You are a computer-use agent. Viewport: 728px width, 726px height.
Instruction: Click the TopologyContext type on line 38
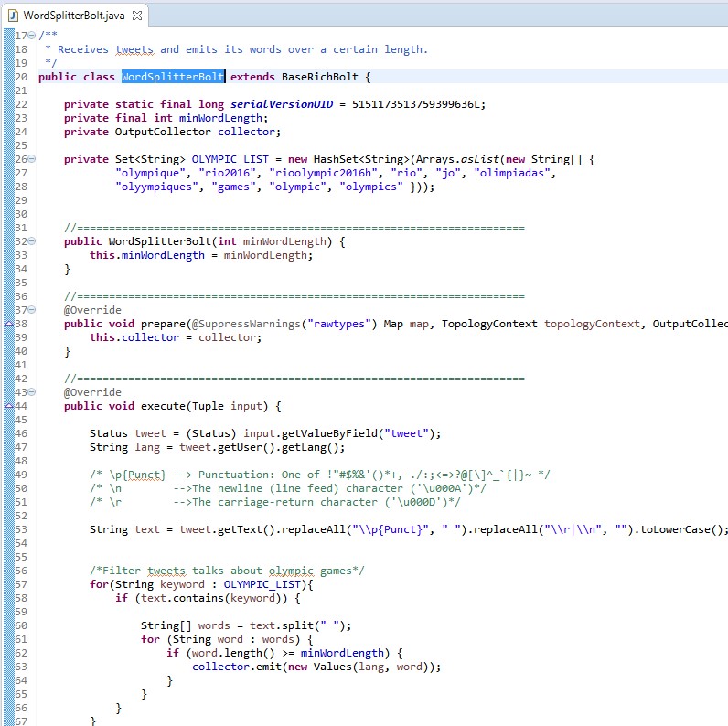point(489,324)
